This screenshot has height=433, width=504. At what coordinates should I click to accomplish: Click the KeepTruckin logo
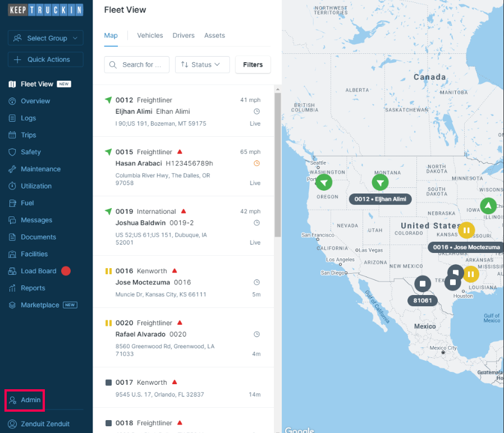45,10
